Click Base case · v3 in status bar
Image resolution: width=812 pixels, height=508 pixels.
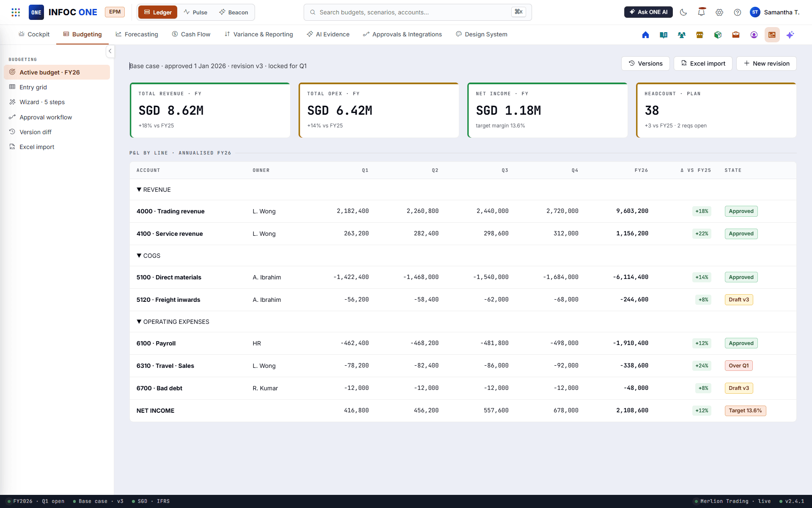coord(98,501)
